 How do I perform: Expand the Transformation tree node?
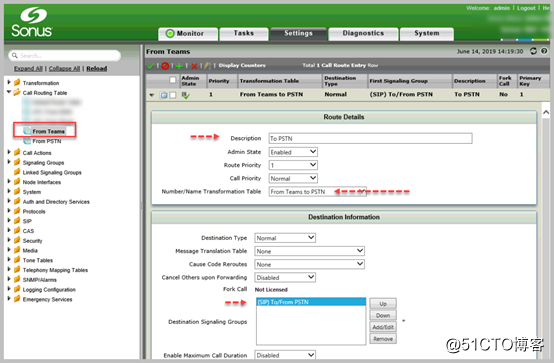tap(9, 82)
